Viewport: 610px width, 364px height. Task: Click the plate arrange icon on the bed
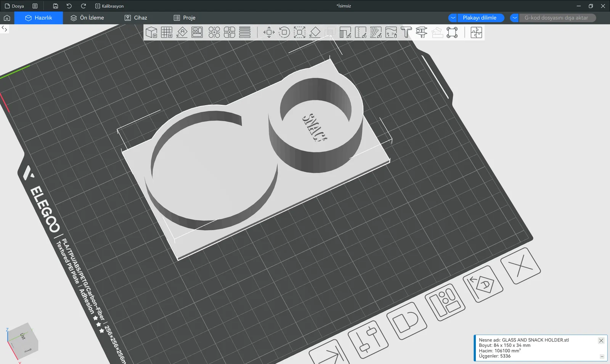[x=445, y=302]
